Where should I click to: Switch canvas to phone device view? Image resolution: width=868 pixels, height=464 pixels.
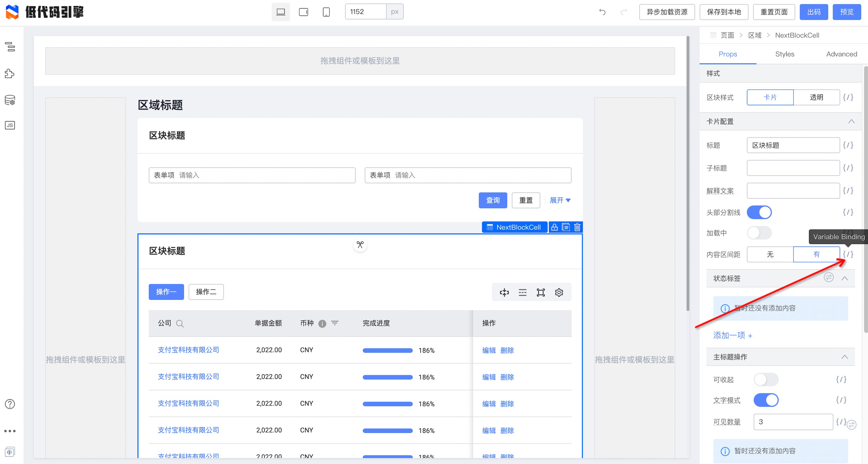[326, 12]
